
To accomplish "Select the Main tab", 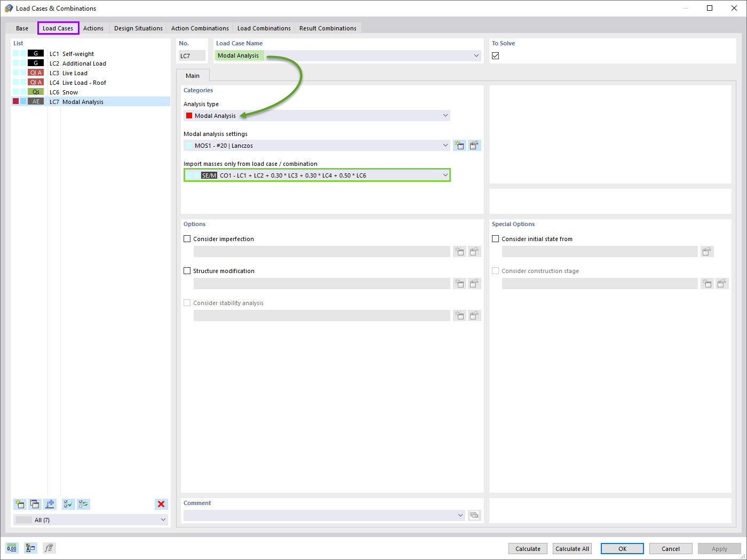I will click(193, 76).
